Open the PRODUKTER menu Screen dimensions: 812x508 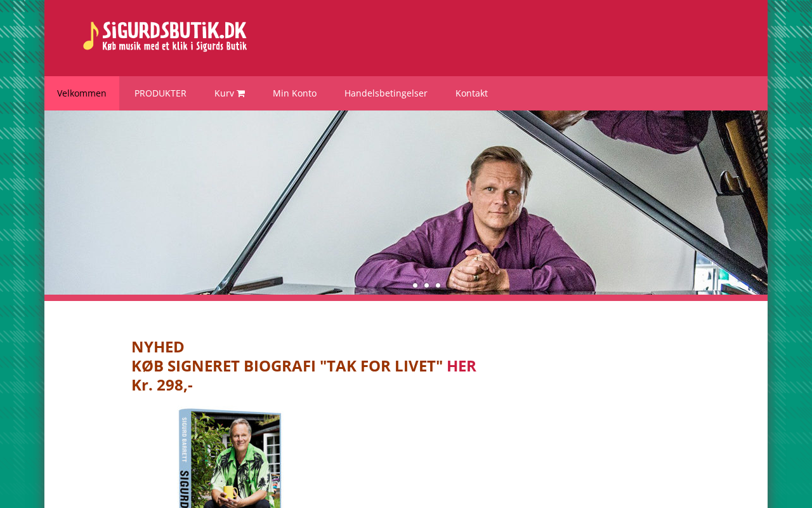click(160, 93)
